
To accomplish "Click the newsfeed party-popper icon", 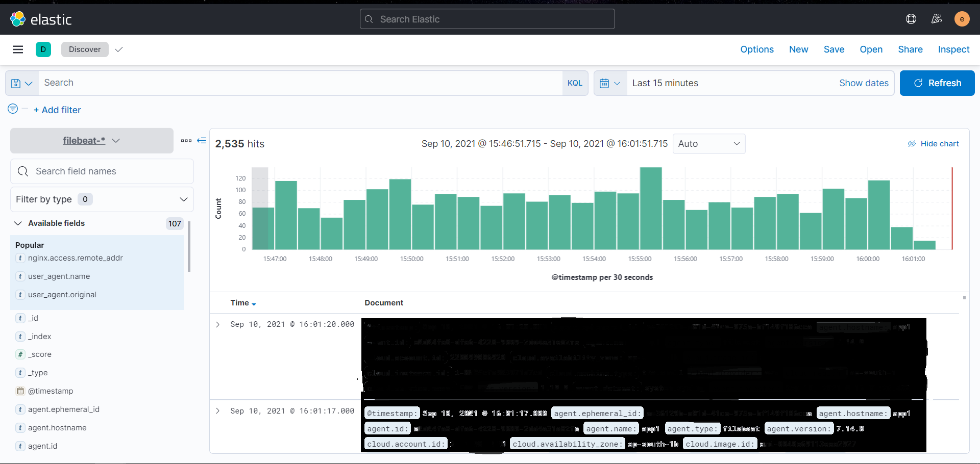I will click(x=937, y=19).
